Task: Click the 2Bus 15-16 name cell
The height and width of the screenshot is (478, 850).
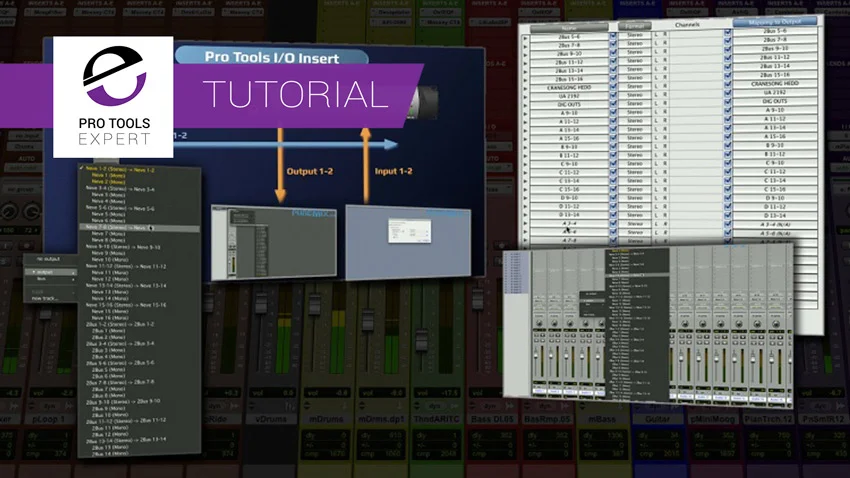Action: [569, 79]
